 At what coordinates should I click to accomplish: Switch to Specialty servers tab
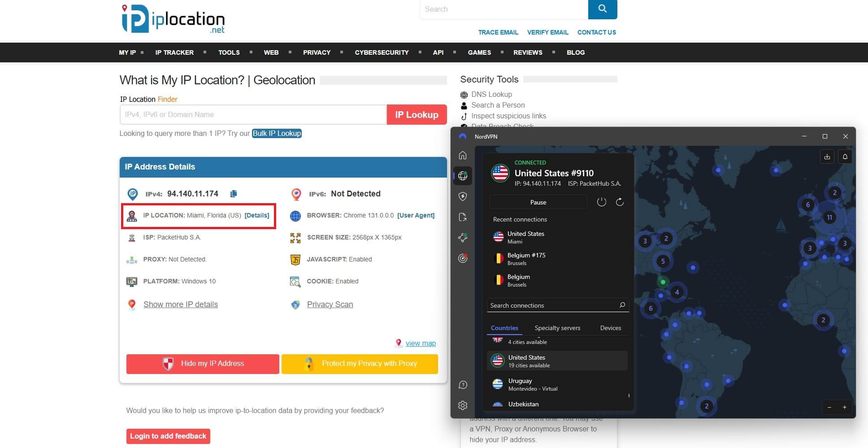tap(557, 328)
